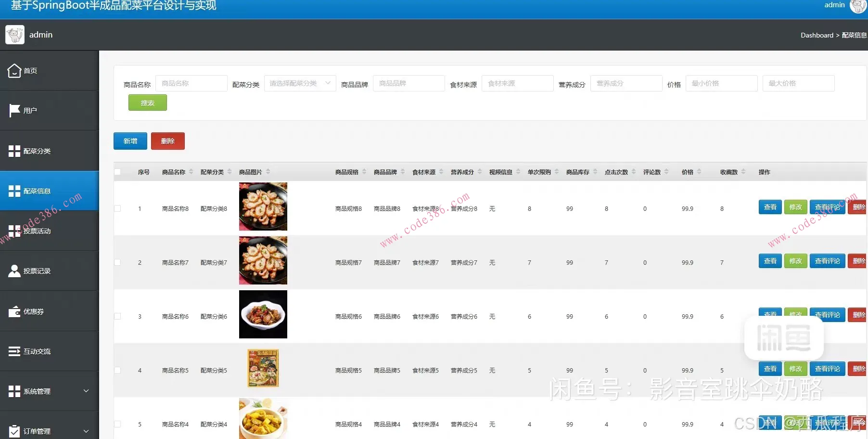Click the grid icon beside 系统管理
868x439 pixels.
coord(14,391)
